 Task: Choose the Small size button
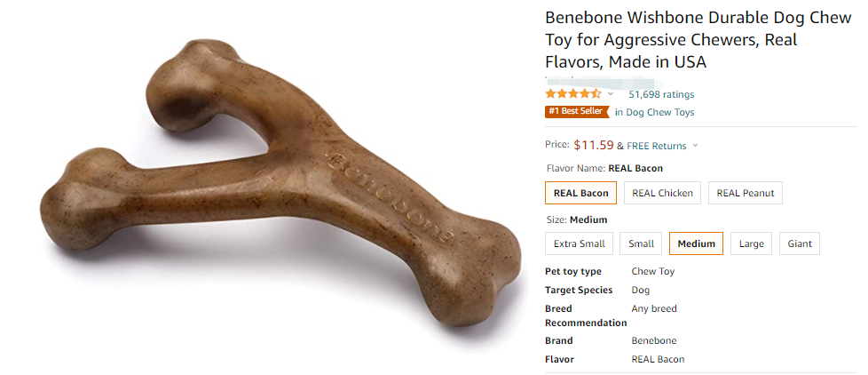tap(641, 243)
